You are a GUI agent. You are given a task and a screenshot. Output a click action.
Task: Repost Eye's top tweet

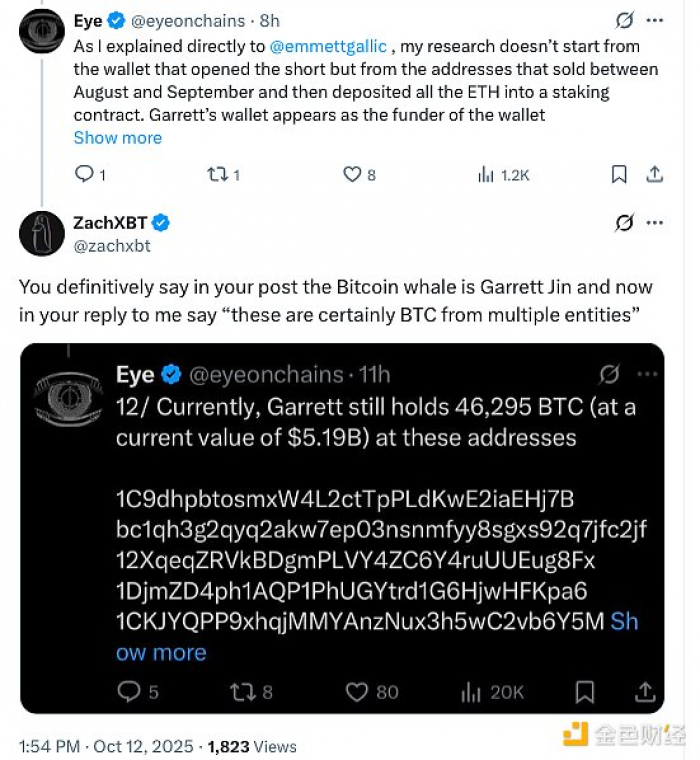click(x=216, y=175)
